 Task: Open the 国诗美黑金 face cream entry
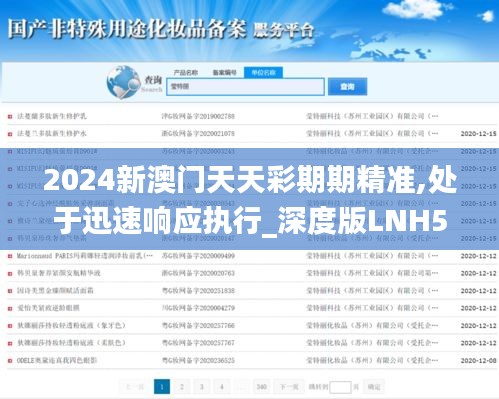[x=55, y=291]
